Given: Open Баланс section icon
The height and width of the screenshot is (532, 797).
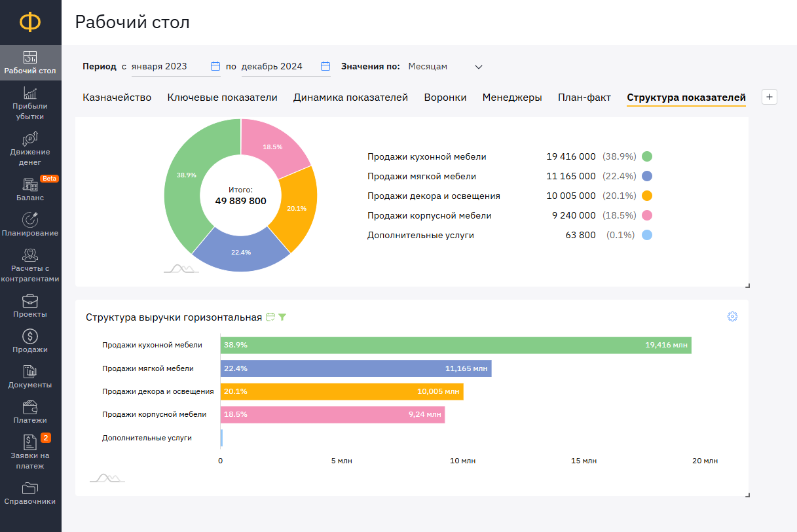Looking at the screenshot, I should pos(30,185).
